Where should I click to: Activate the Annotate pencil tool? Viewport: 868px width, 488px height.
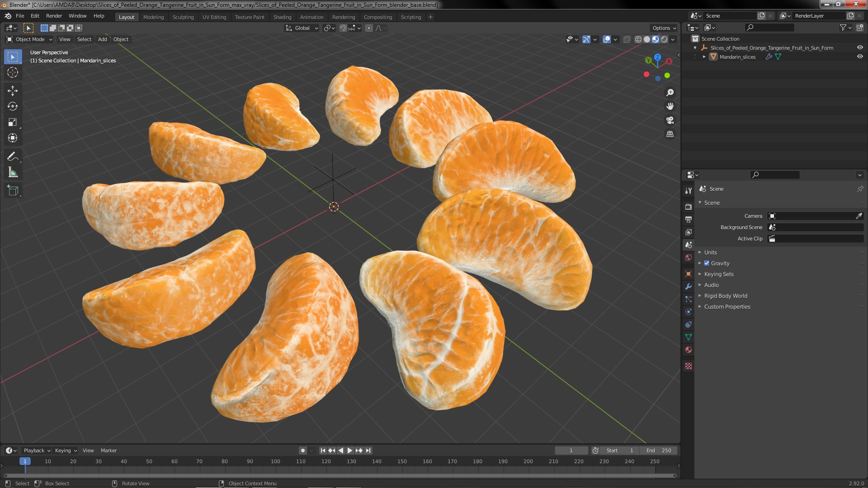click(x=13, y=157)
